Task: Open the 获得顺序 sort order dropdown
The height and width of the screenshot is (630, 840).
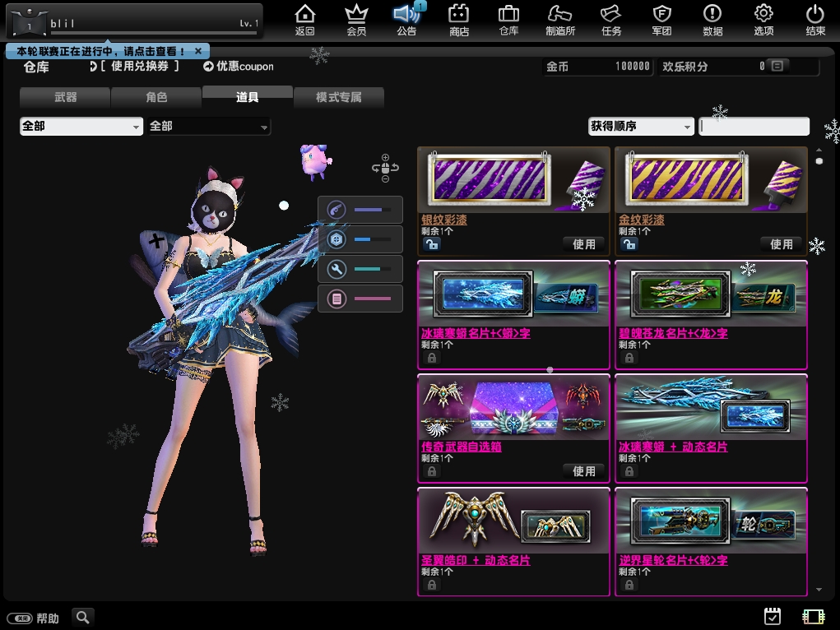Action: 640,127
